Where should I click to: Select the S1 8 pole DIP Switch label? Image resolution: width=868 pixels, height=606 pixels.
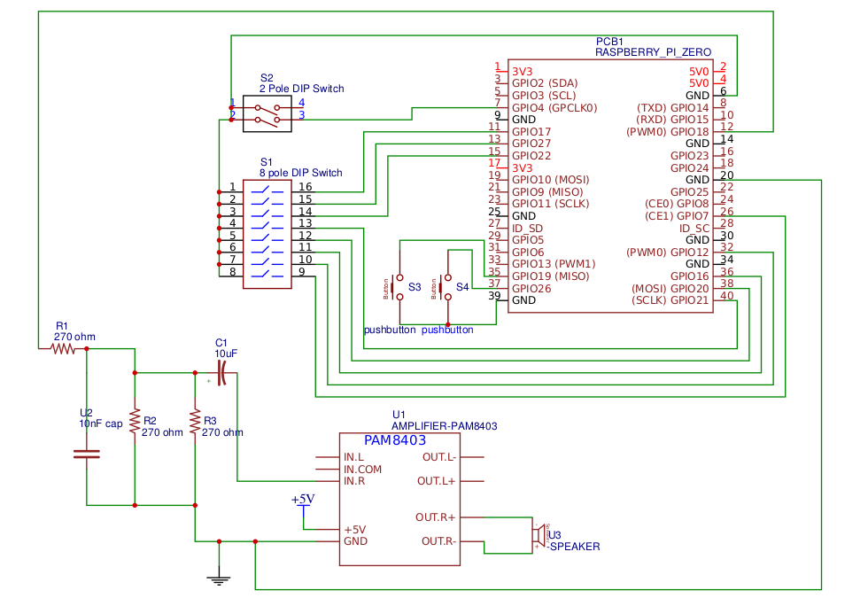tap(301, 173)
